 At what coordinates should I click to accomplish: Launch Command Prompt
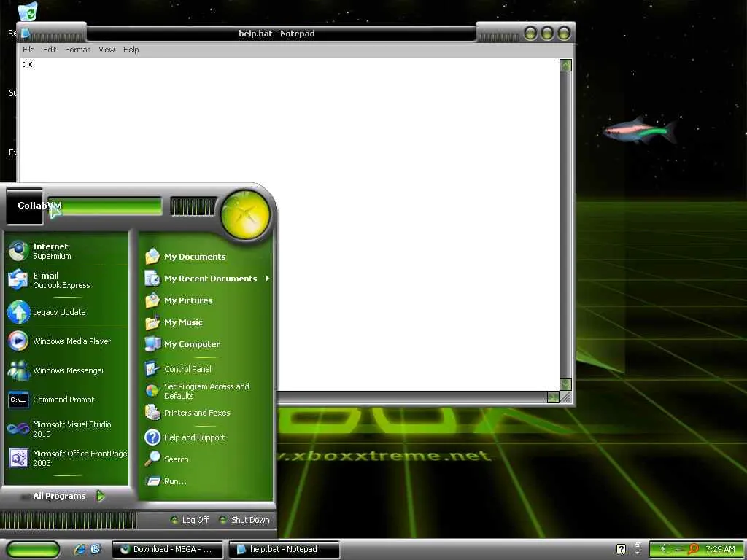click(x=66, y=400)
